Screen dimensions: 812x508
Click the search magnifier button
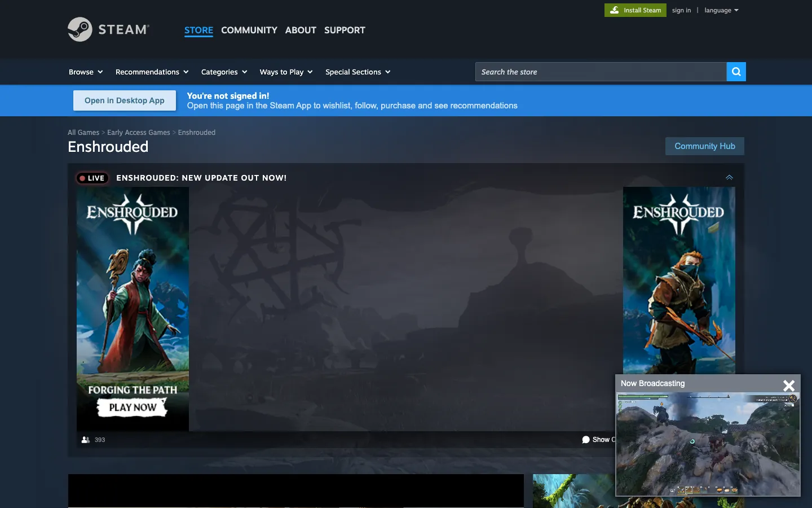coord(736,72)
